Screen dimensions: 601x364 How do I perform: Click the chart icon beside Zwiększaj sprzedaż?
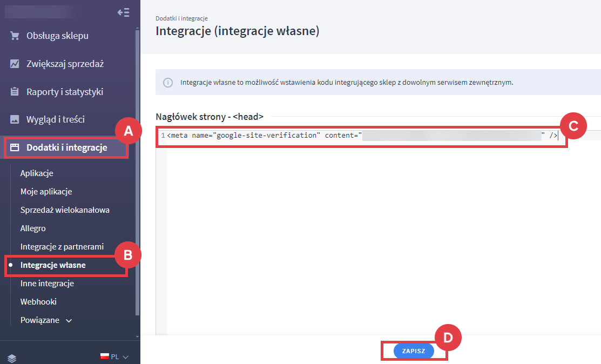pos(15,64)
